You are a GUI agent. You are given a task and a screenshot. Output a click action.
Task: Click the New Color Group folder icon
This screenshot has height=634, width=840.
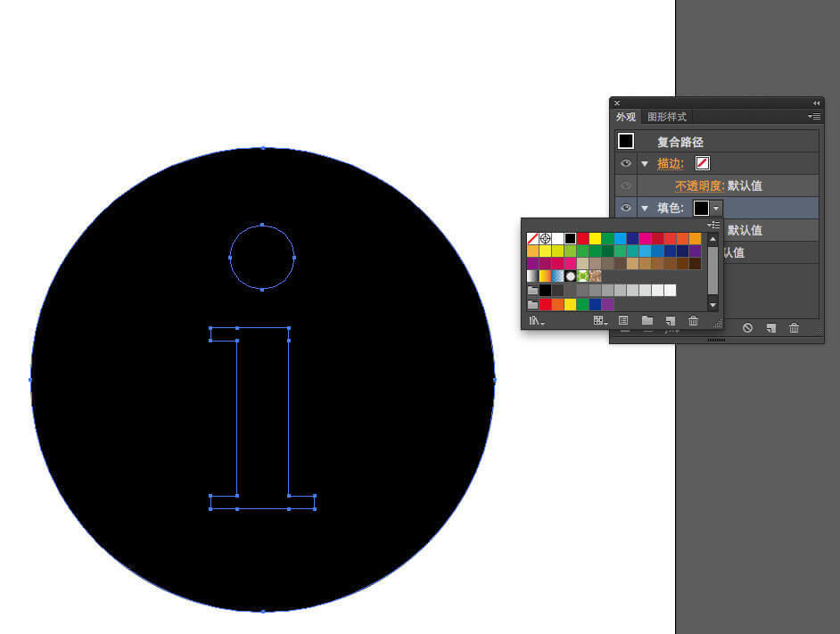[x=647, y=321]
